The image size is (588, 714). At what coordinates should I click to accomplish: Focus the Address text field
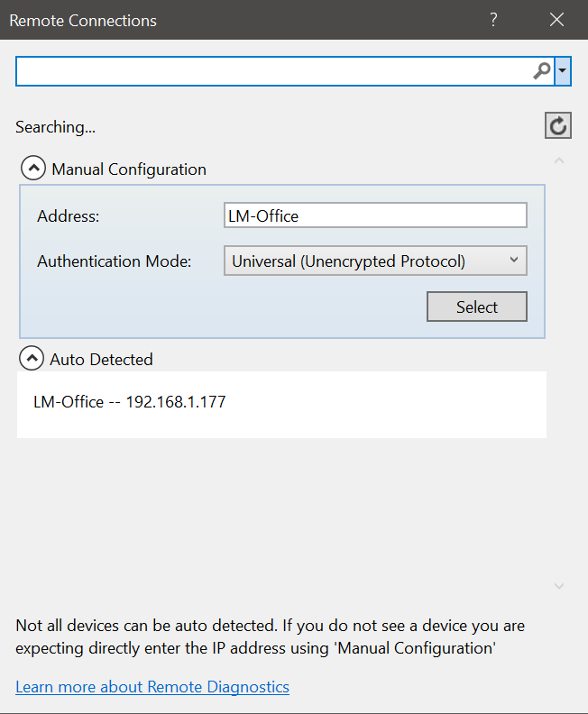375,215
